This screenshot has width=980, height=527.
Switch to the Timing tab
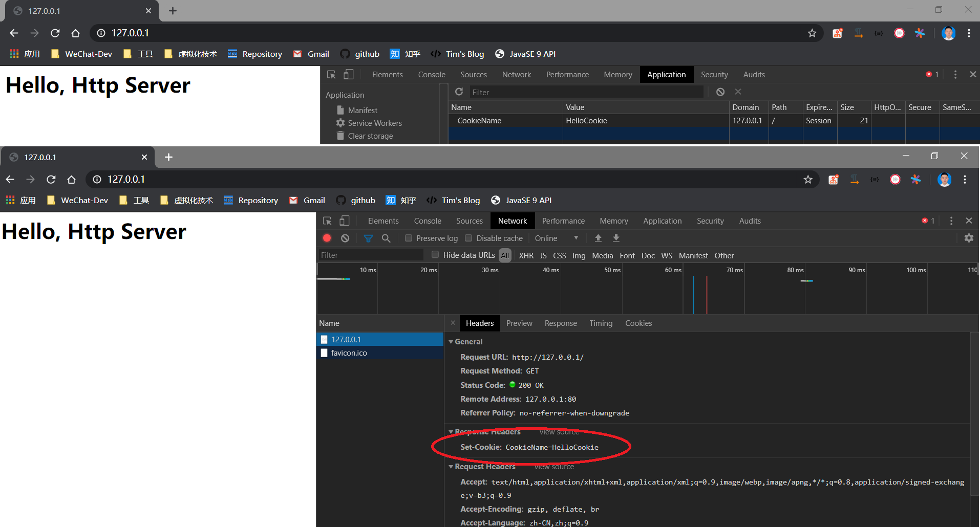click(x=601, y=323)
